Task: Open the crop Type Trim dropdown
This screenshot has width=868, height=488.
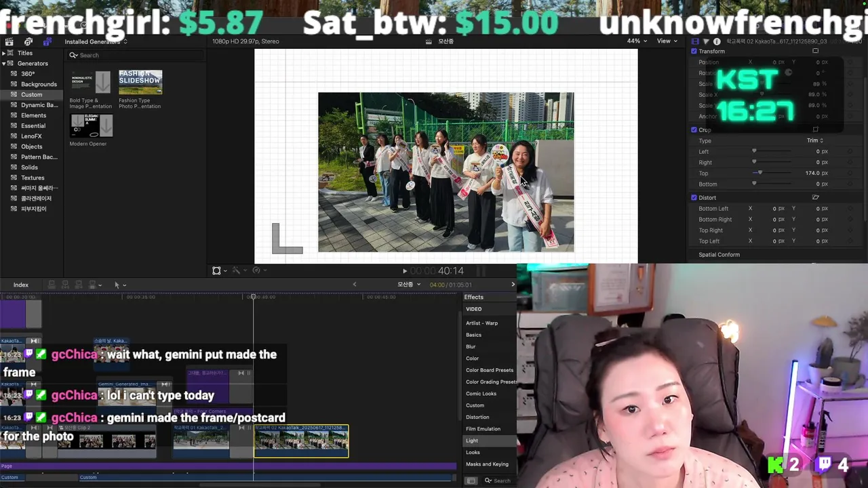Action: (815, 140)
